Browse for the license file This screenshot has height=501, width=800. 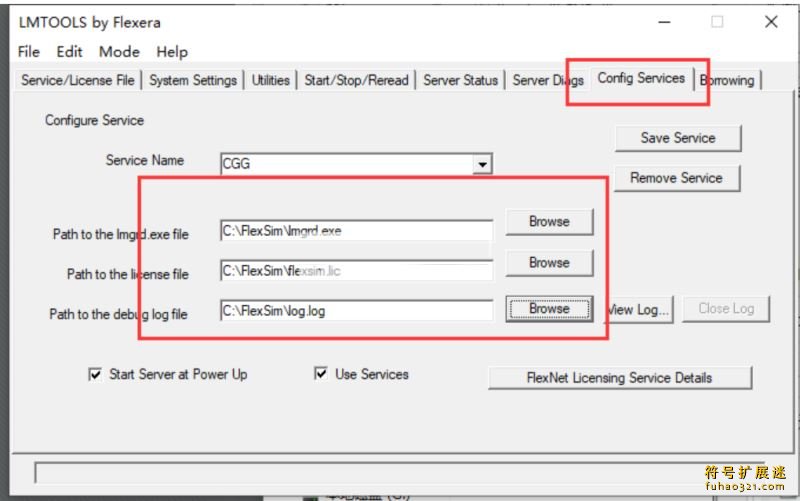pyautogui.click(x=549, y=263)
